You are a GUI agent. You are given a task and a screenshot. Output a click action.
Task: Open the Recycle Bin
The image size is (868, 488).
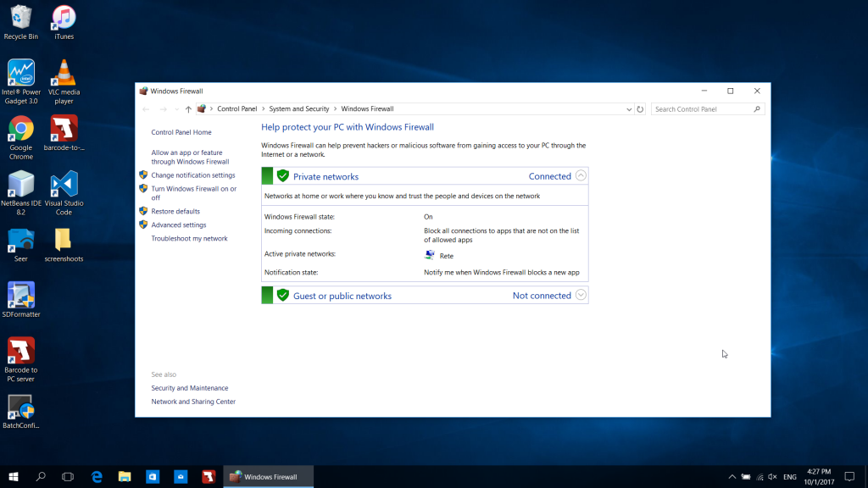coord(20,17)
